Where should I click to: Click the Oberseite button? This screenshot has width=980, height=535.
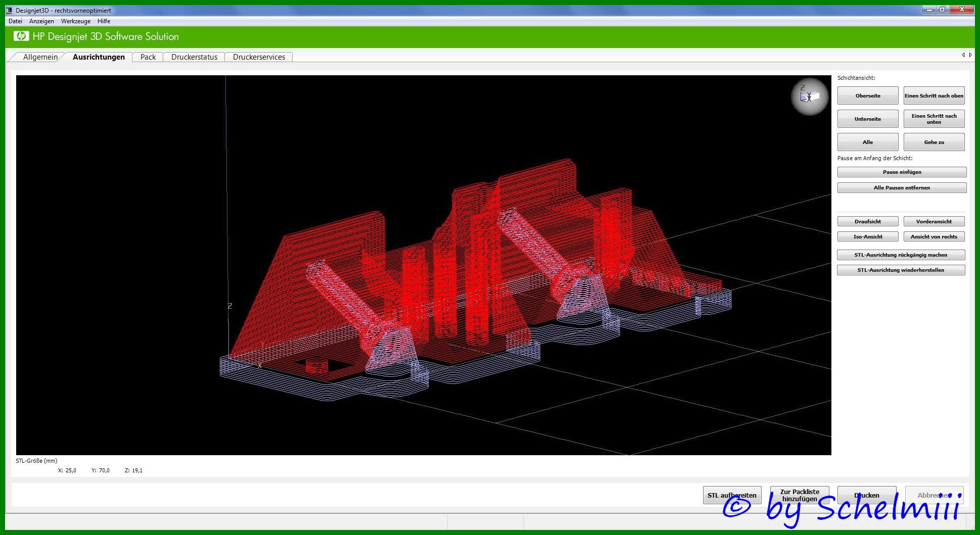coord(868,95)
